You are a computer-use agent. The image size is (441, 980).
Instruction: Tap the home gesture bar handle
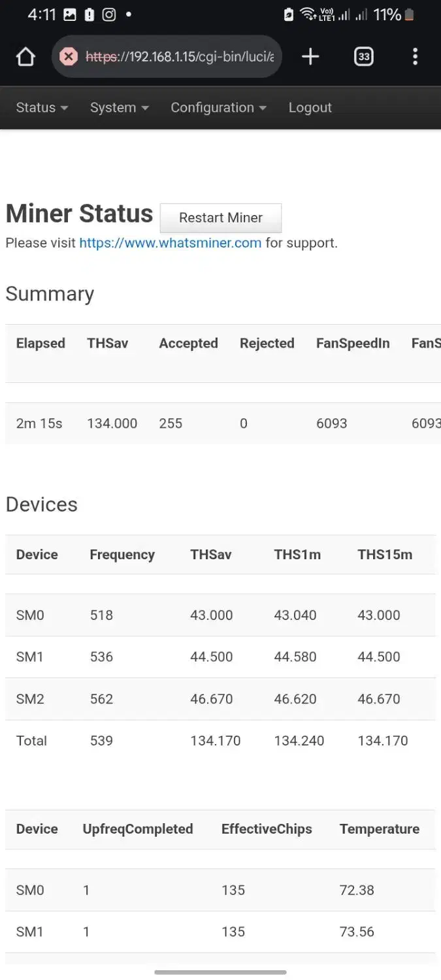[x=220, y=972]
